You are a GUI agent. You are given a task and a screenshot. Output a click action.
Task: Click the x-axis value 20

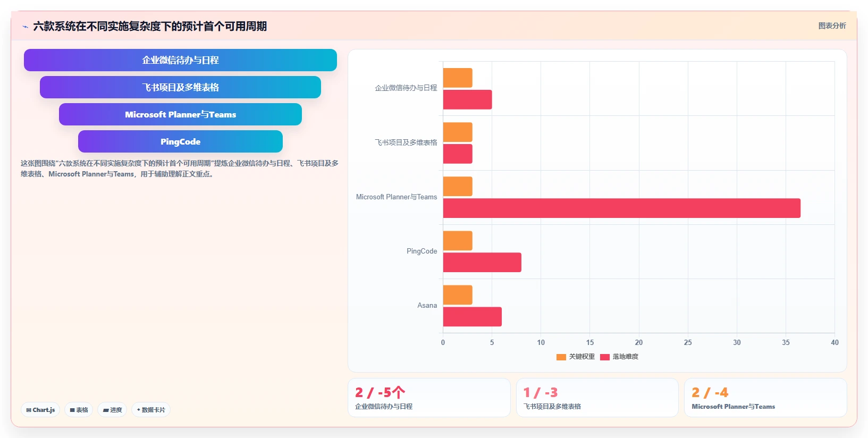(639, 343)
